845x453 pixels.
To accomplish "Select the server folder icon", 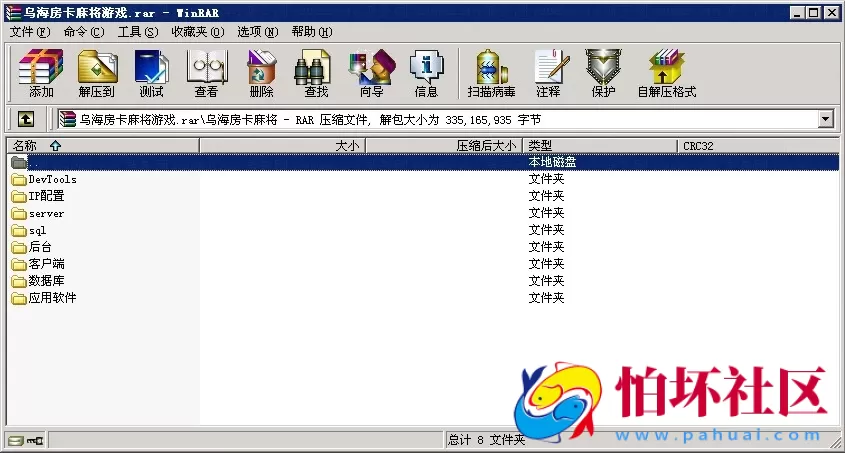I will pyautogui.click(x=19, y=214).
